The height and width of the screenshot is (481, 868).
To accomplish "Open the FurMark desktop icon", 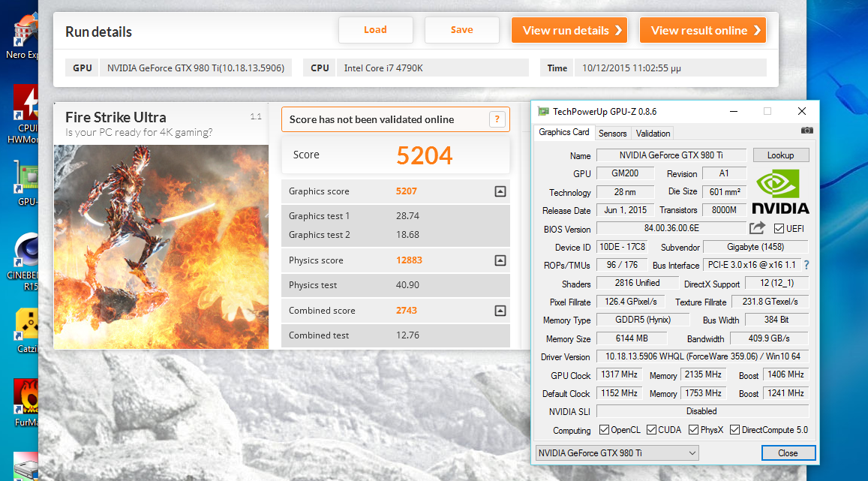I will (x=26, y=403).
